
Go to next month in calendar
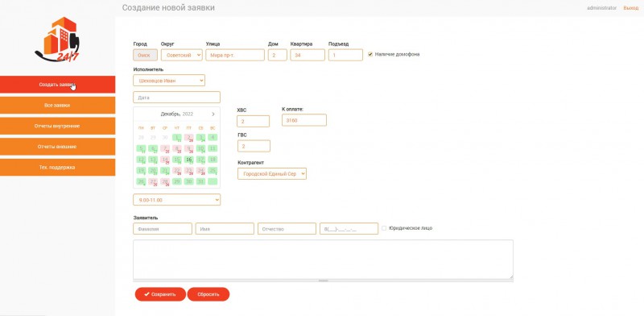[213, 114]
